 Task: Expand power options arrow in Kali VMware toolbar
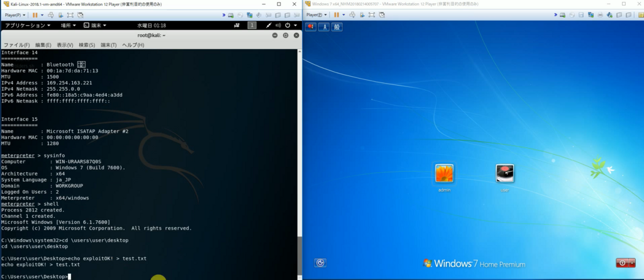[42, 15]
